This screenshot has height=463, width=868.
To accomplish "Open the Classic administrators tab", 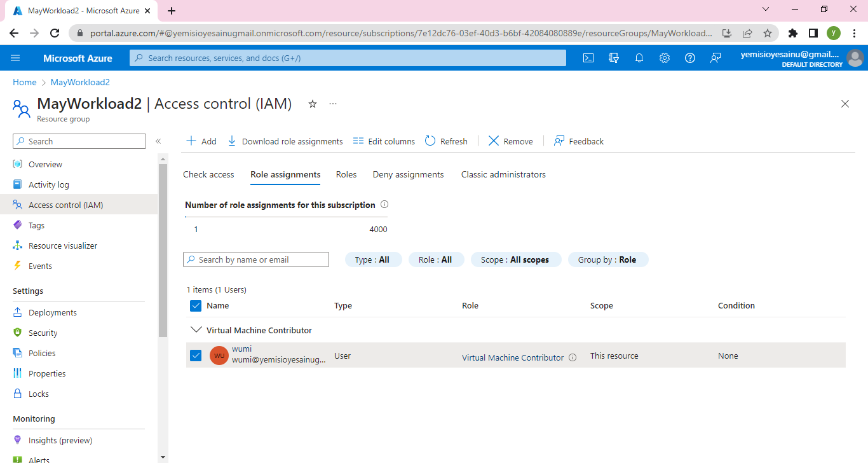I will 503,174.
